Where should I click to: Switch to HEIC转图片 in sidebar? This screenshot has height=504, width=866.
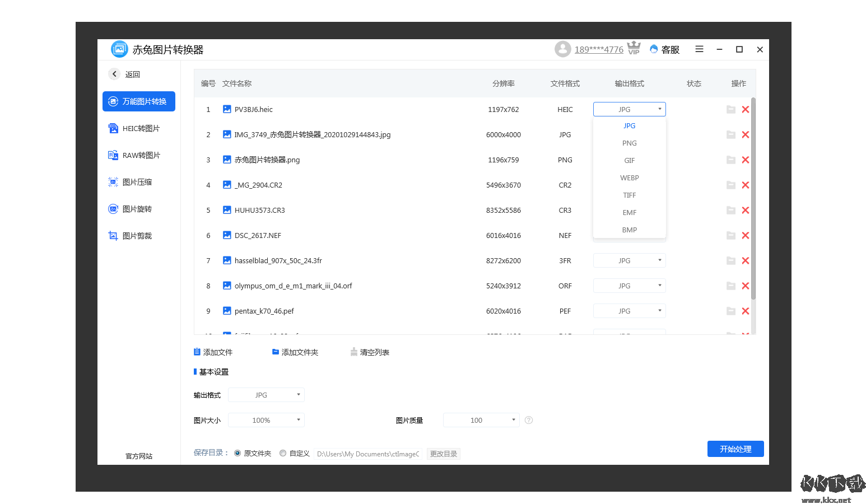point(139,128)
